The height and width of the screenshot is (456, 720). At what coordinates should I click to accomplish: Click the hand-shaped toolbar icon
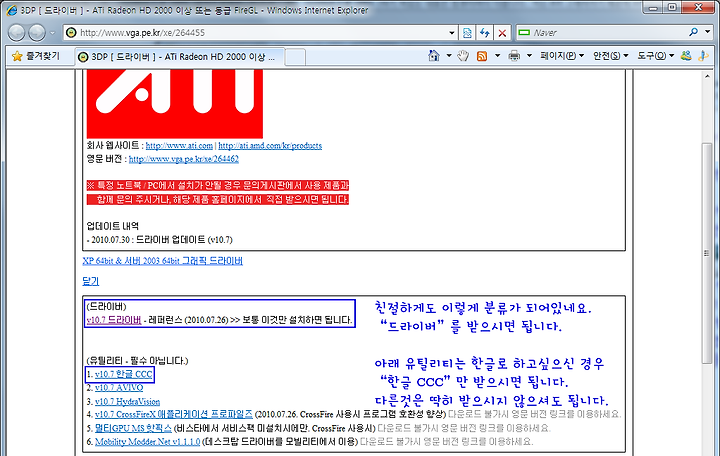(x=463, y=56)
